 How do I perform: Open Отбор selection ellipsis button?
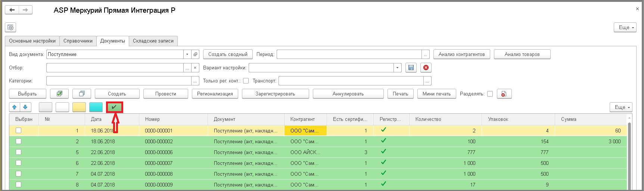click(187, 68)
